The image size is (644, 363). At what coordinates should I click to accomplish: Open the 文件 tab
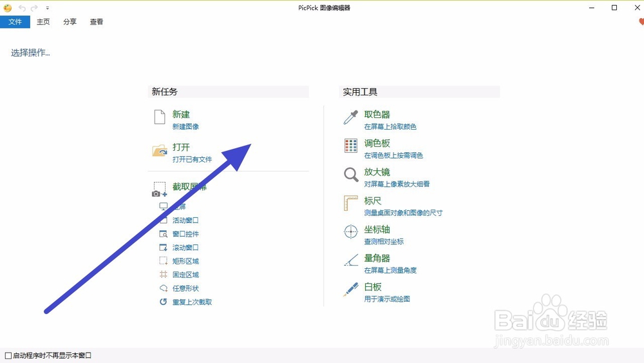(x=15, y=22)
